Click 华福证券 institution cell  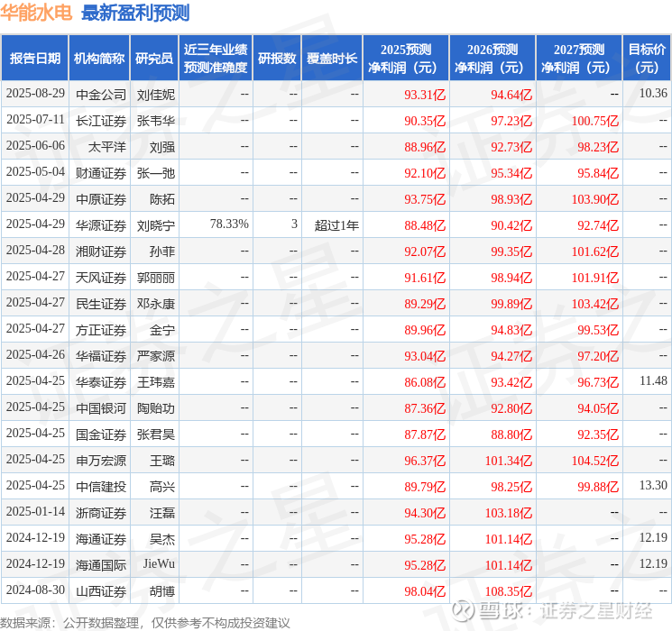(x=101, y=356)
